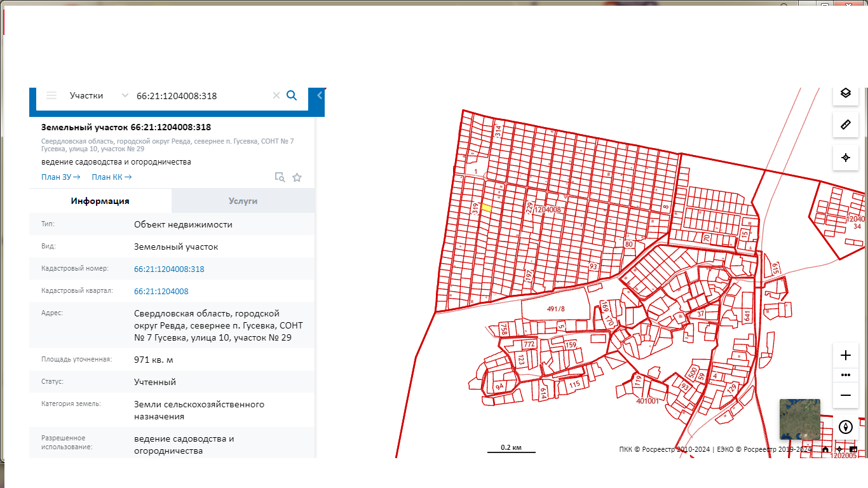Select the ruler measurement tool
This screenshot has width=868, height=488.
pos(845,125)
